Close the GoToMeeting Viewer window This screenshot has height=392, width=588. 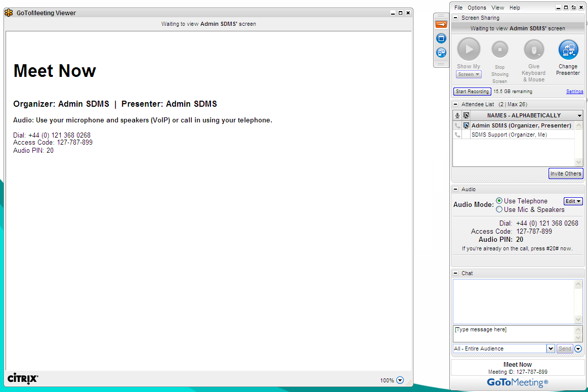pos(408,13)
